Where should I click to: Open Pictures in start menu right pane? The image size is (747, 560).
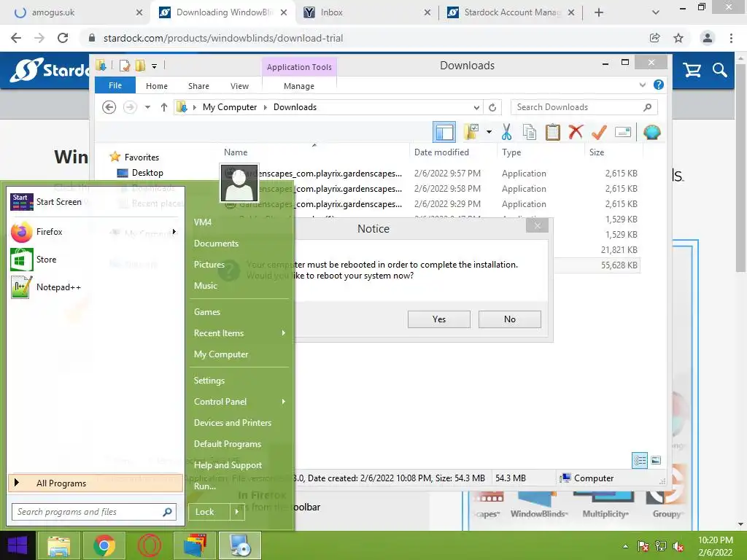(209, 265)
